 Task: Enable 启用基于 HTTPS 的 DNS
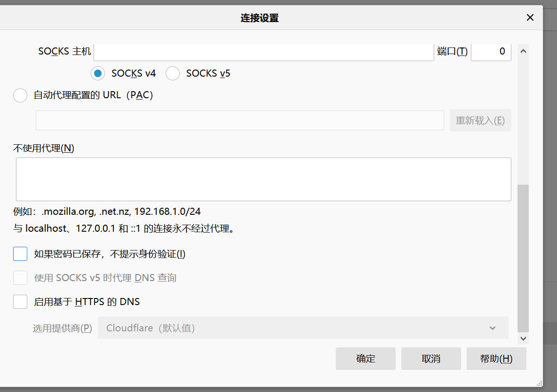20,301
